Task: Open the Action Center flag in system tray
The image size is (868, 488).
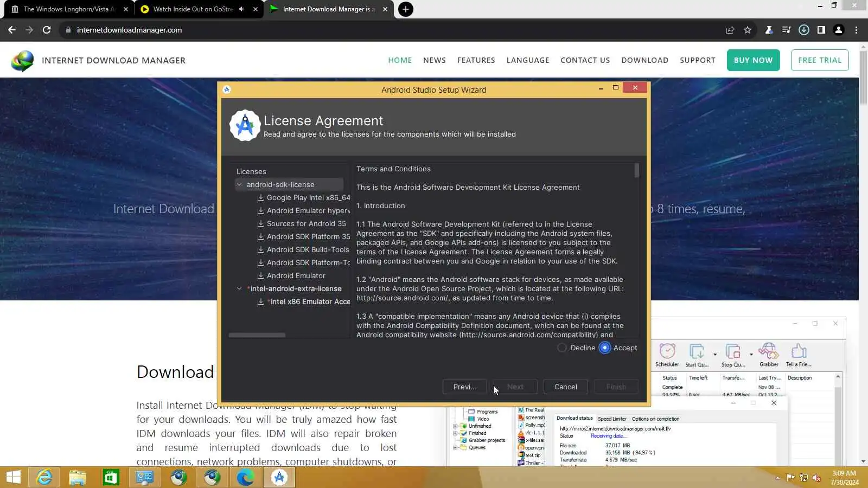Action: coord(791,478)
